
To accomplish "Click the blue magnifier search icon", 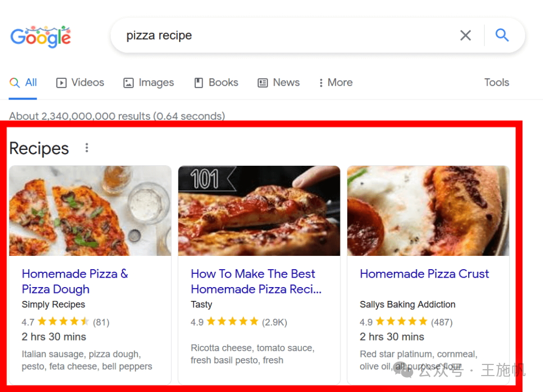I will [x=502, y=35].
